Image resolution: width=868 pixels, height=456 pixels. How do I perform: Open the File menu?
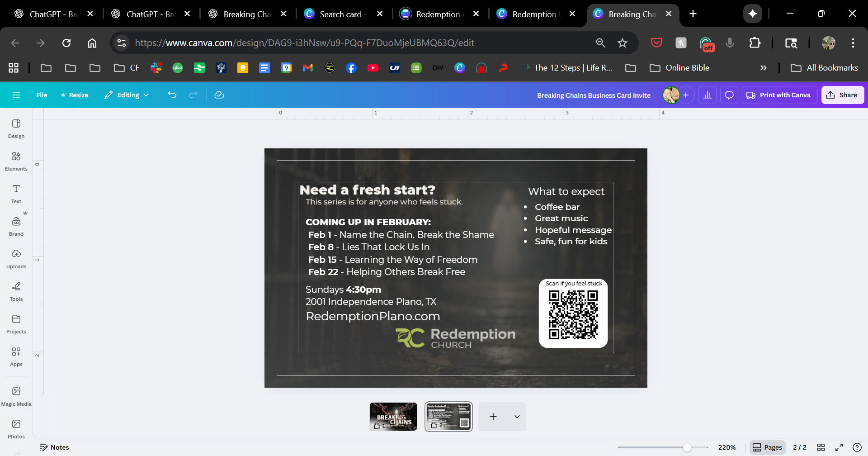pyautogui.click(x=42, y=95)
